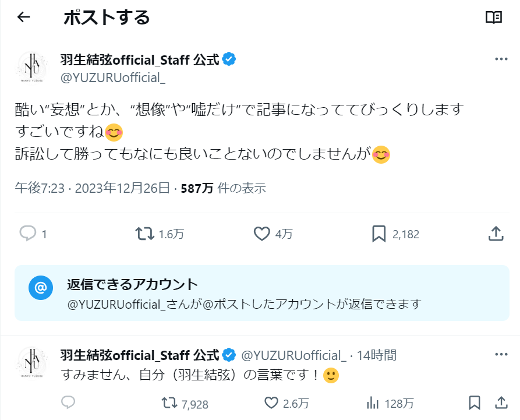Click the @ icon in reply restriction notice

40,288
